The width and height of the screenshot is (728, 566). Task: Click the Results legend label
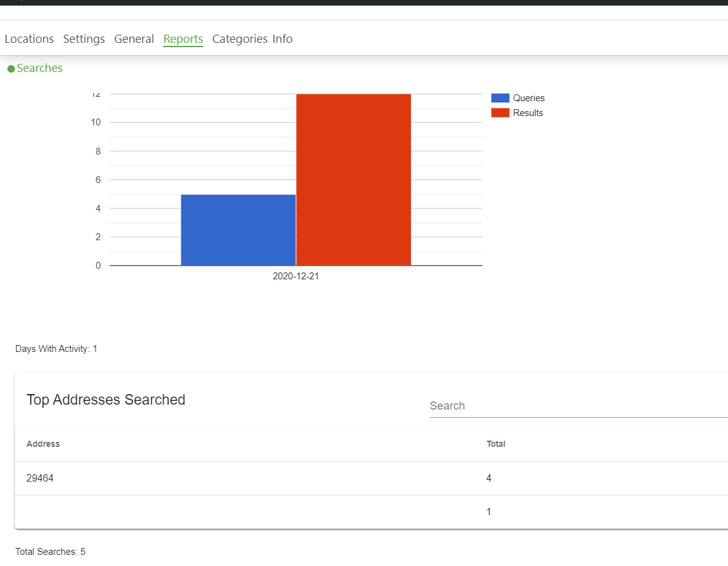(528, 113)
